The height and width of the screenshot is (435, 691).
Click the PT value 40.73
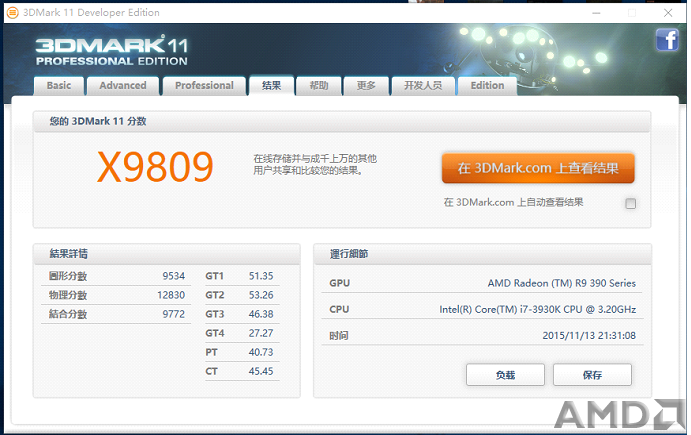[x=261, y=352]
